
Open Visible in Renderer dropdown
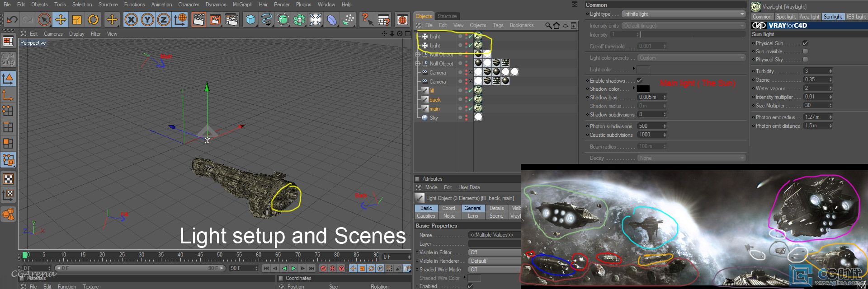(494, 261)
